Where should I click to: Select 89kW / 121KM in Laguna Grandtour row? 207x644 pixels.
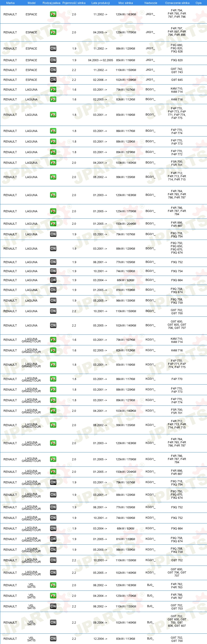tap(126, 400)
